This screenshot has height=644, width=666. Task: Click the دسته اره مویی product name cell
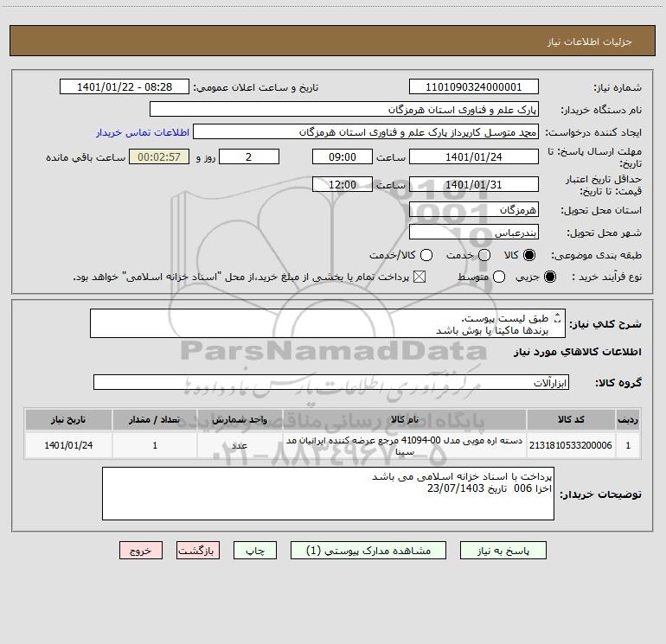405,445
